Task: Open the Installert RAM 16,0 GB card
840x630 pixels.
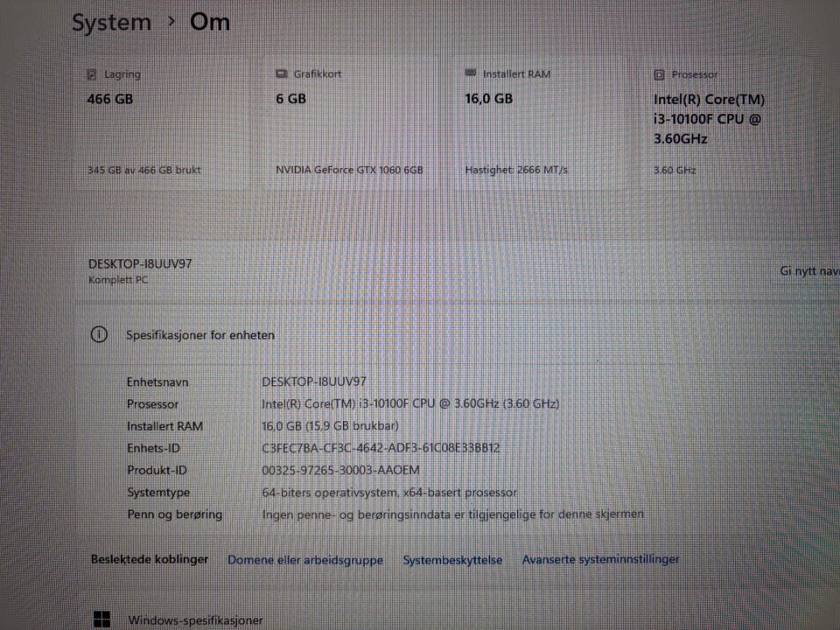Action: [x=540, y=122]
